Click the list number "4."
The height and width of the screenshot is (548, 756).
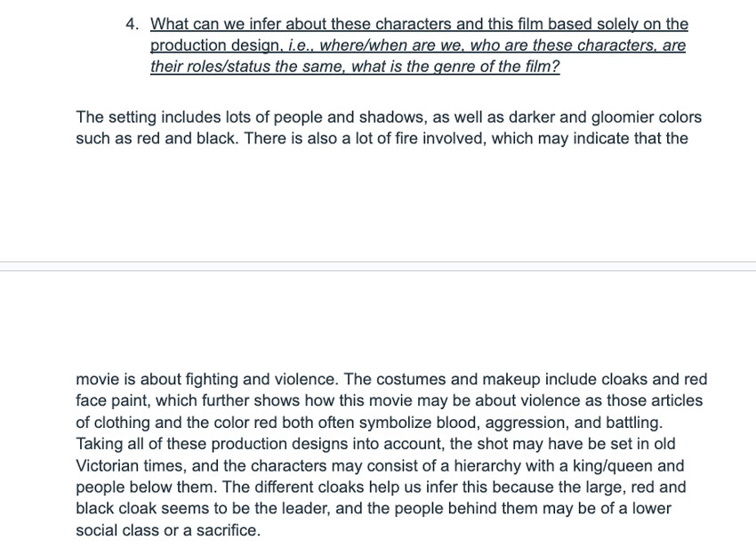(133, 24)
